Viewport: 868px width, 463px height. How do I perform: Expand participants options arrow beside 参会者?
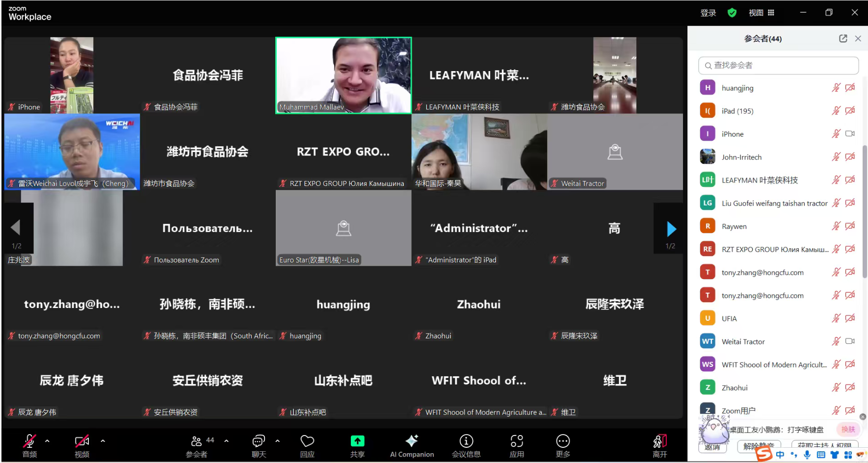[x=226, y=441]
